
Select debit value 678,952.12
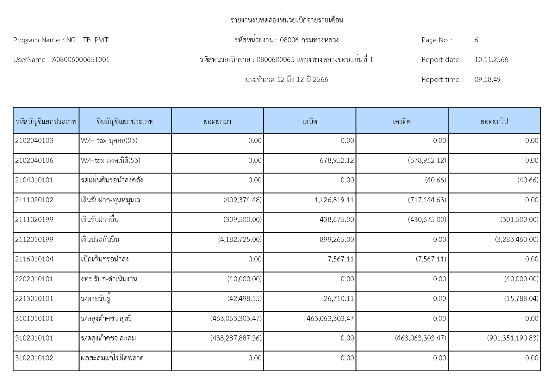[x=337, y=161]
